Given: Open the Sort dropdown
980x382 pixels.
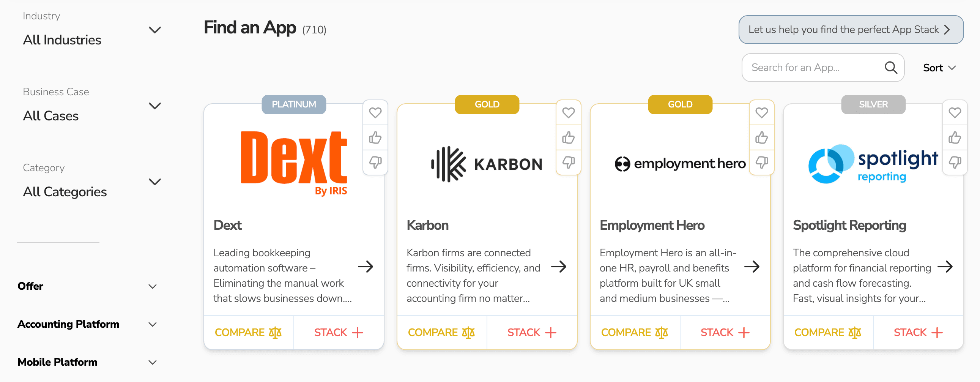Looking at the screenshot, I should [939, 68].
